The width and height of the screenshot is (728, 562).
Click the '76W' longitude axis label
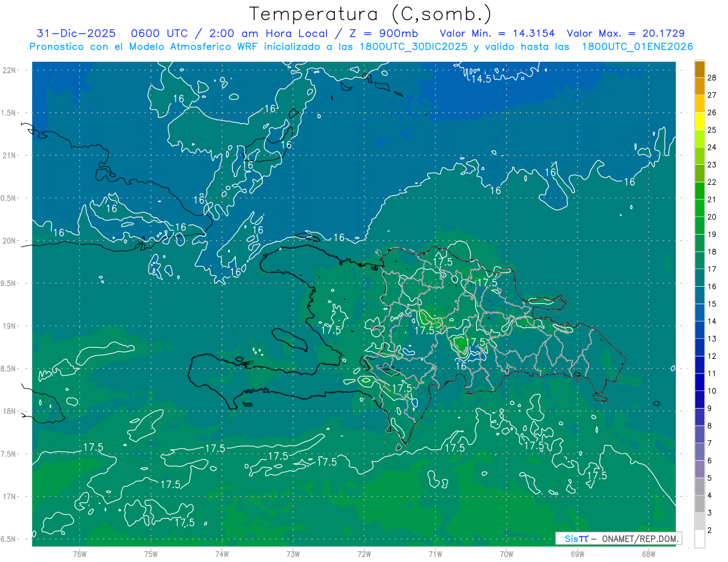(x=79, y=554)
